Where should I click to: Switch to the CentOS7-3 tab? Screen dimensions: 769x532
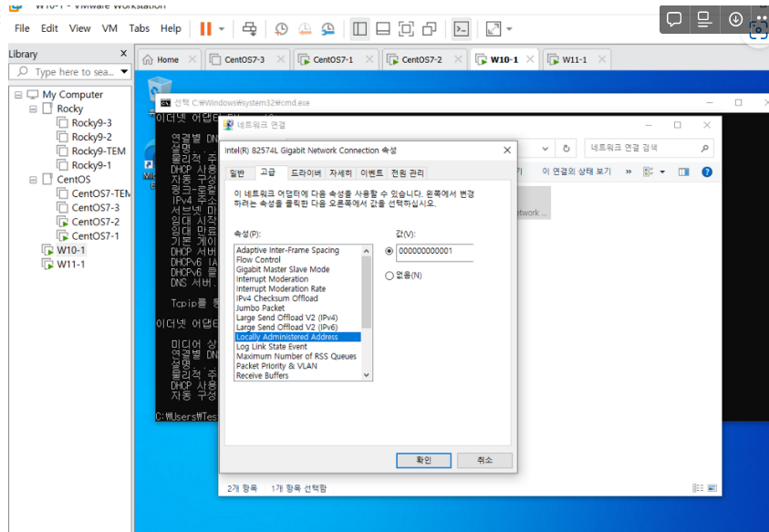[244, 59]
